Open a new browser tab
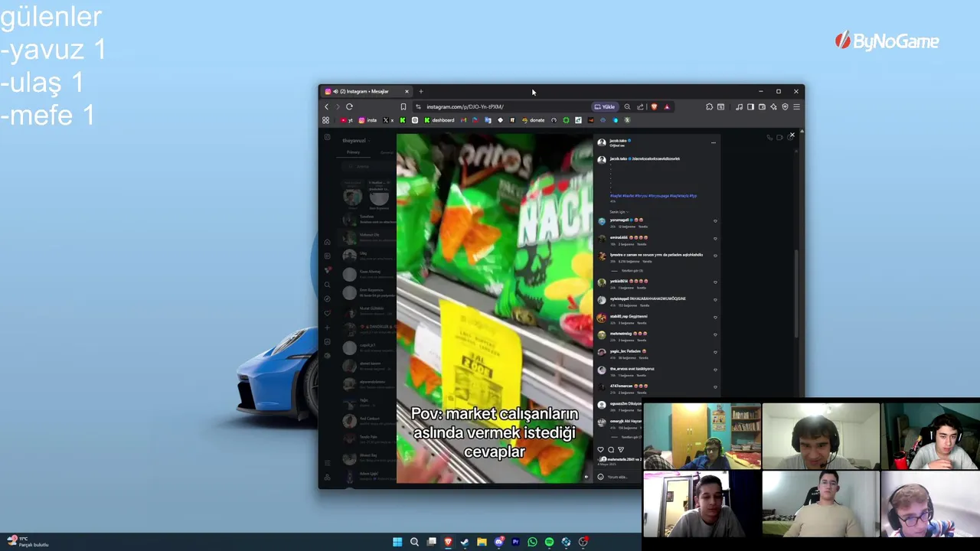The image size is (980, 551). pos(420,91)
